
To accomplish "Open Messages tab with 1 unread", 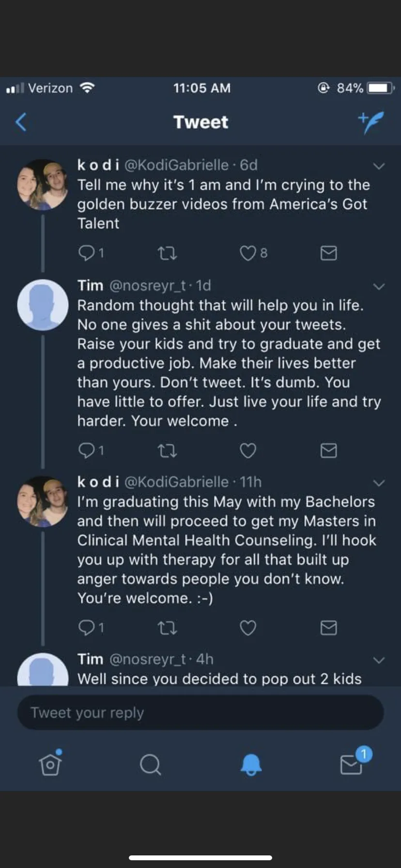I will (352, 764).
